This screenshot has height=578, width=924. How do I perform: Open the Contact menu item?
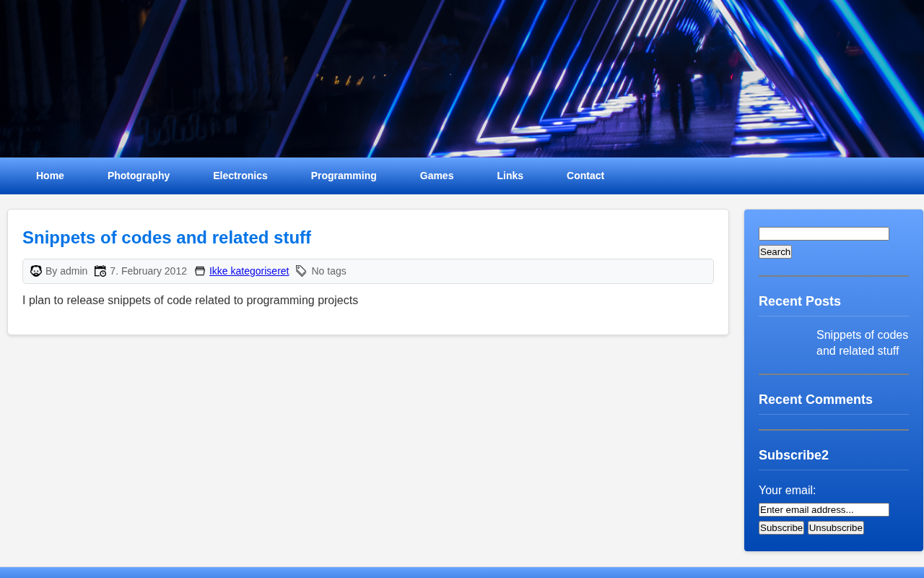tap(585, 176)
